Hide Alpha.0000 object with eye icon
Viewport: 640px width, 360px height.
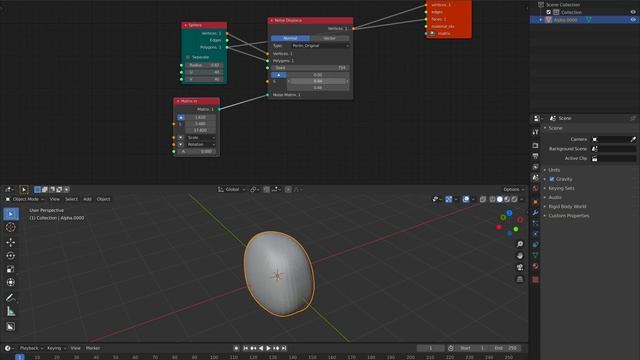[x=633, y=20]
